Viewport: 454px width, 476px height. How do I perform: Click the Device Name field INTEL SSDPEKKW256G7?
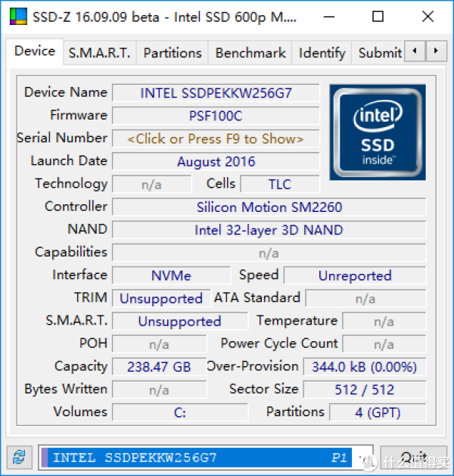tap(216, 93)
